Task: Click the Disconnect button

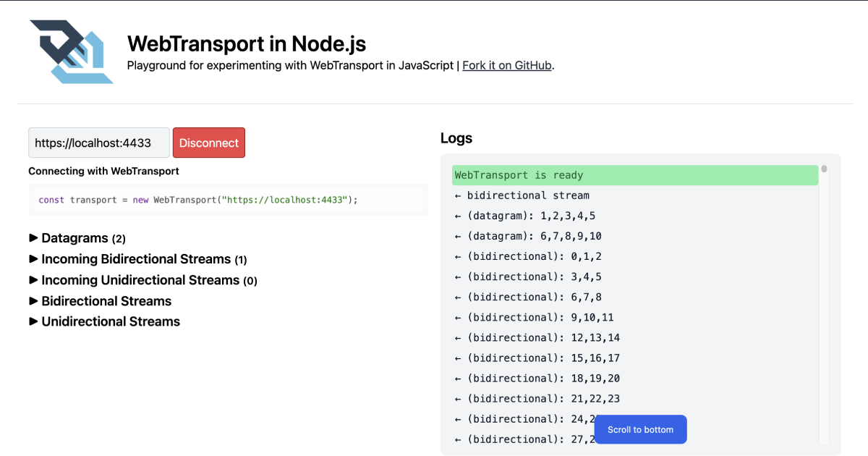Action: [208, 143]
